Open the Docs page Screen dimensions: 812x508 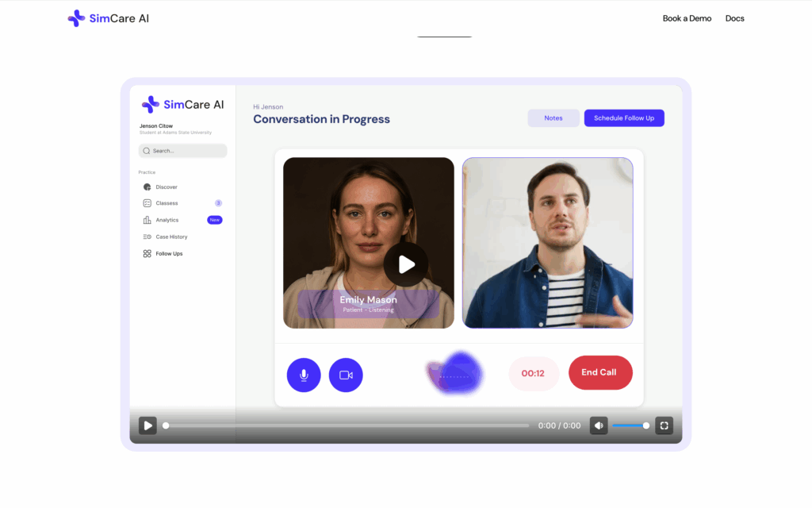pos(734,18)
